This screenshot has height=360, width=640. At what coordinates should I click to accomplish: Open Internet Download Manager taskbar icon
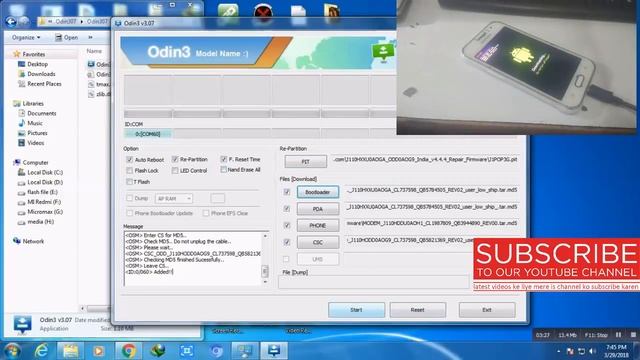[x=158, y=351]
